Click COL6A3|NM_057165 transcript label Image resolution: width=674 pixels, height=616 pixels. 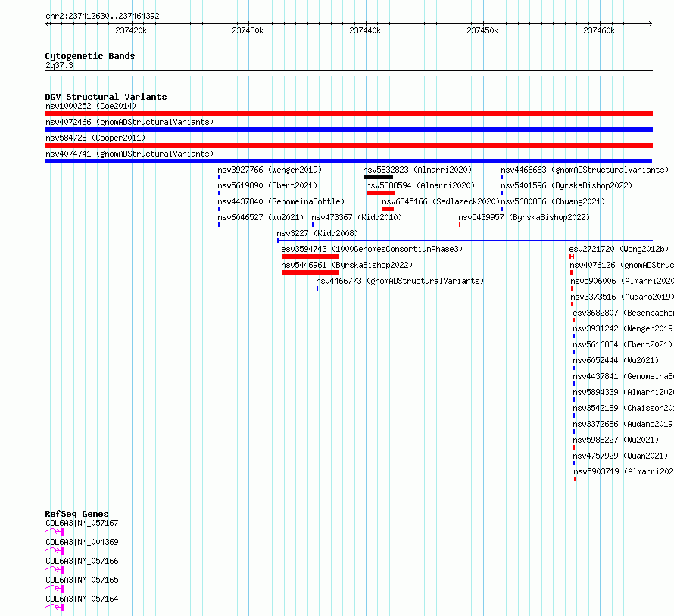pos(82,580)
